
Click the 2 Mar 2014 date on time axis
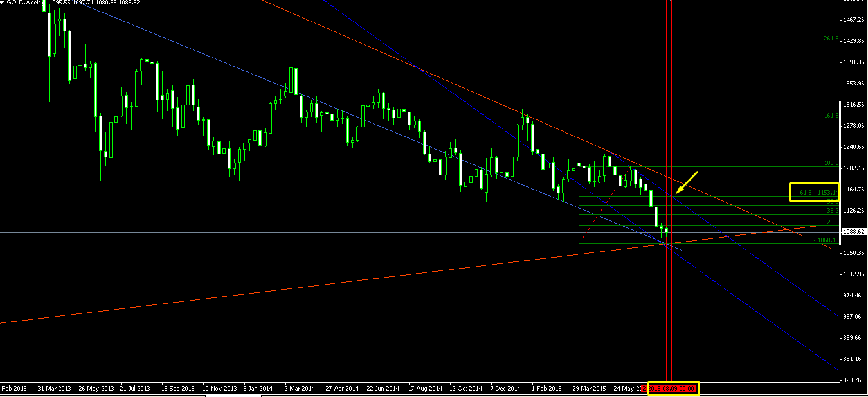pos(300,388)
